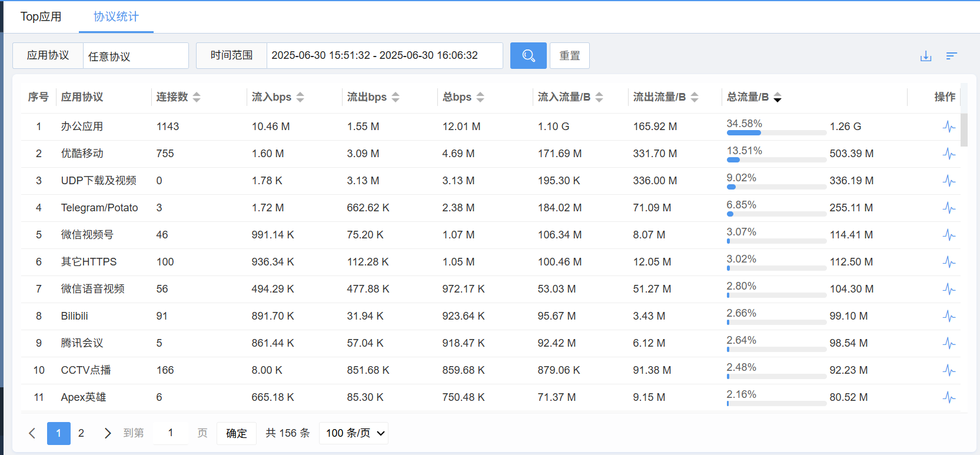Open trend chart for 优酷移动 row
This screenshot has height=455, width=980.
[949, 154]
